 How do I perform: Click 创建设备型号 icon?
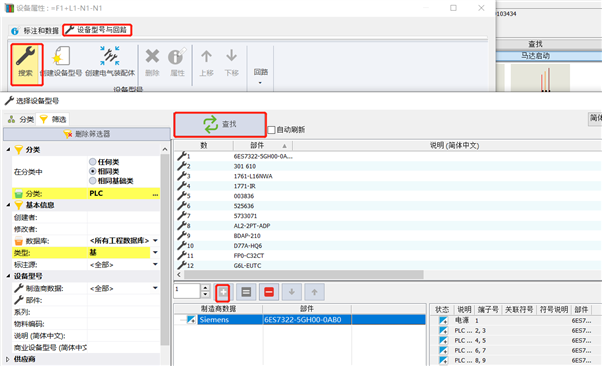(x=61, y=56)
